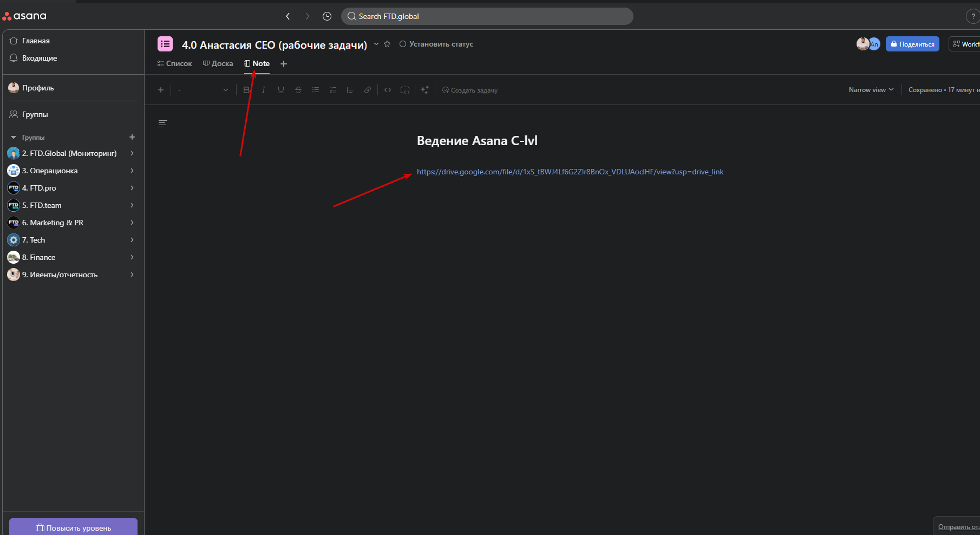The image size is (980, 535).
Task: Go forward with the navigation arrow
Action: [x=308, y=16]
